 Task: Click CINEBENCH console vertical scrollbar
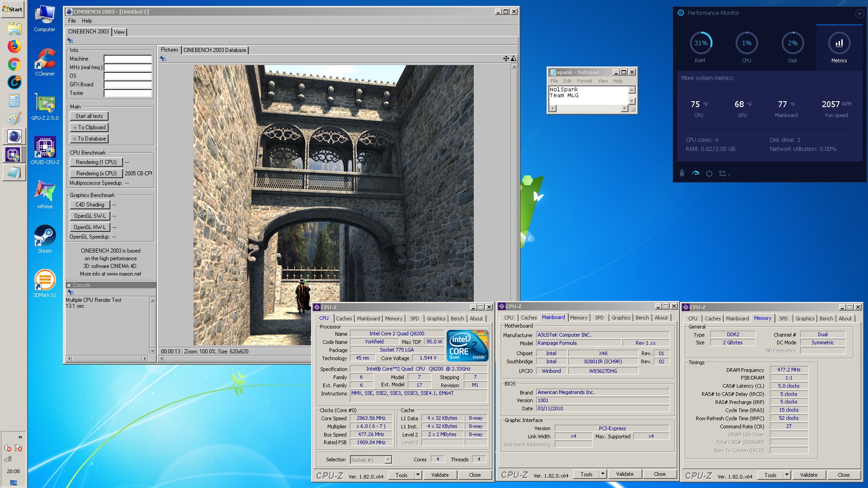click(x=152, y=326)
